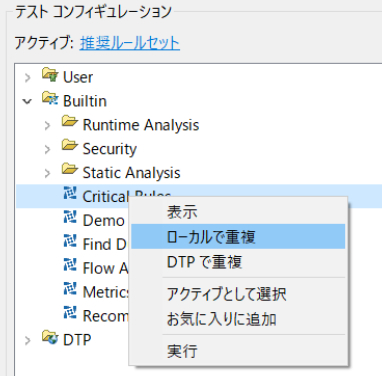Image resolution: width=382 pixels, height=376 pixels.
Task: Click the Demo configuration icon
Action: 70,218
